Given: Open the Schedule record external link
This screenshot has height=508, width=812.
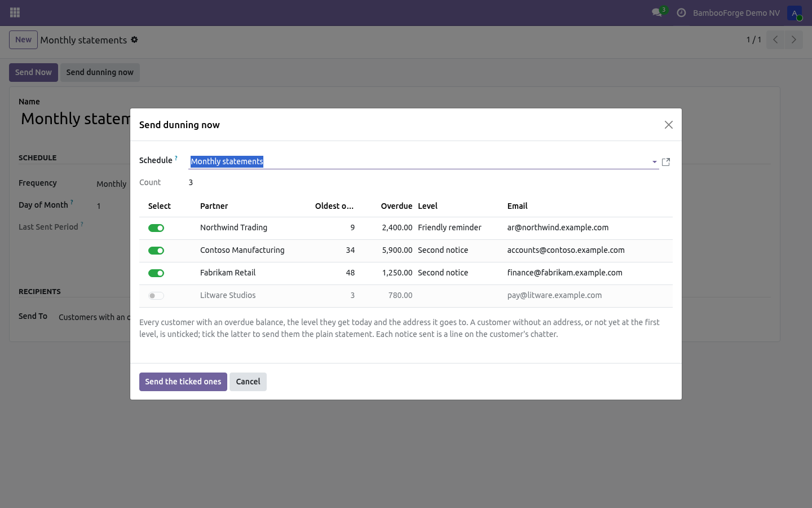Looking at the screenshot, I should pos(666,162).
